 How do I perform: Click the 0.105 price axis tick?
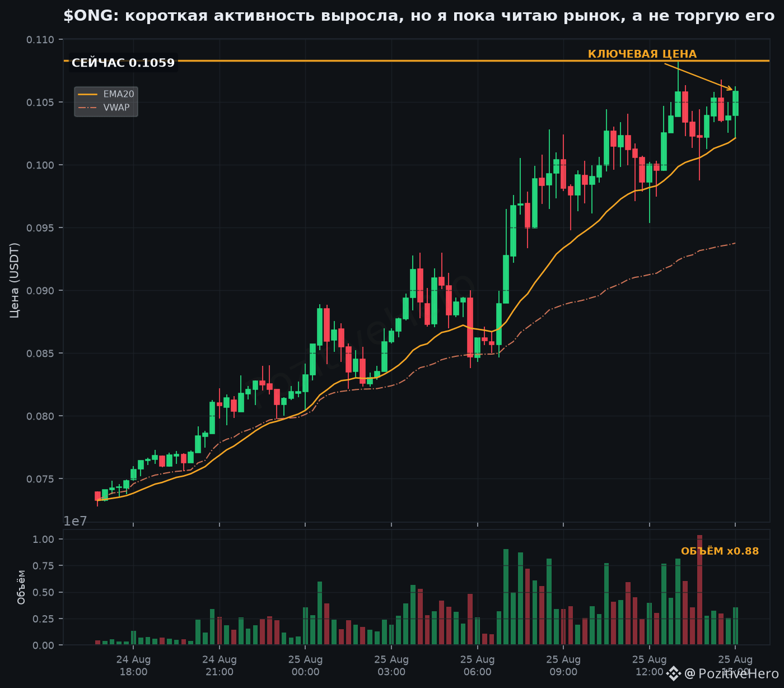pos(40,103)
